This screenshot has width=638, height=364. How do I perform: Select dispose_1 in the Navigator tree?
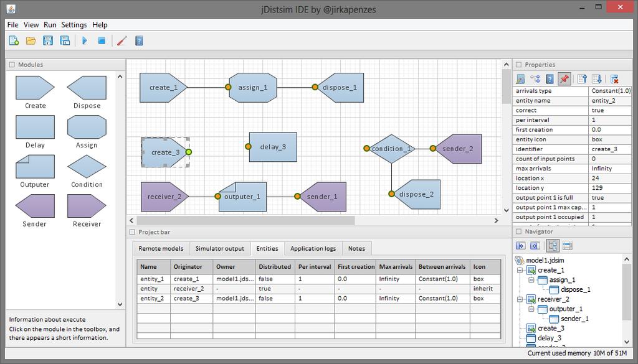coord(575,290)
